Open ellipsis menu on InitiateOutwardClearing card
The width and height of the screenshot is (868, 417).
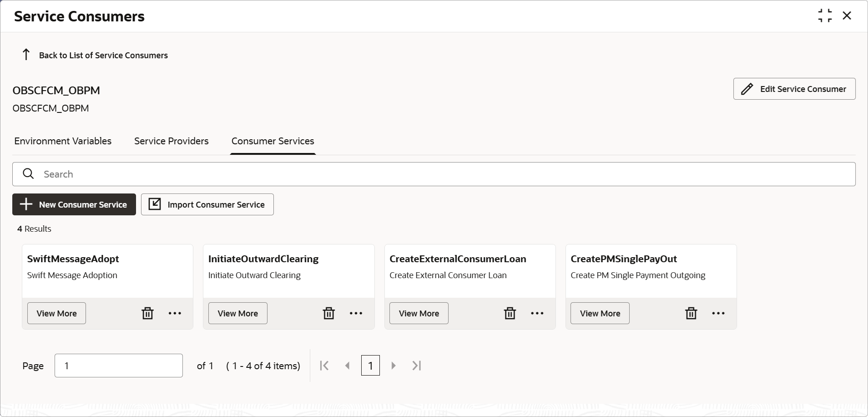[x=356, y=313]
